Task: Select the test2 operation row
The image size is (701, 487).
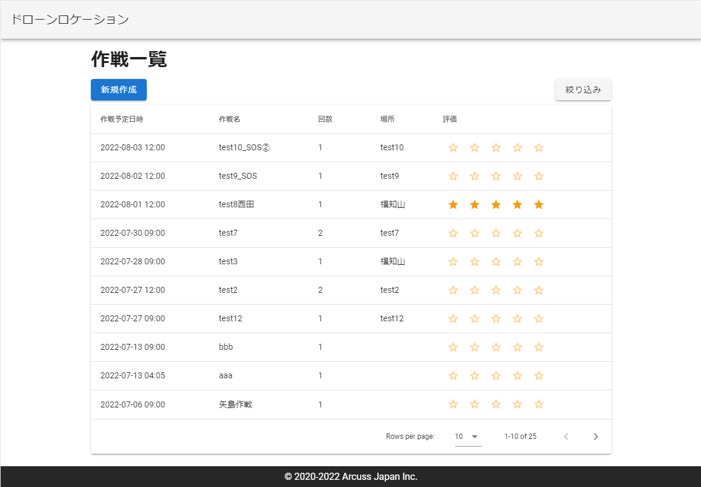Action: click(x=229, y=290)
